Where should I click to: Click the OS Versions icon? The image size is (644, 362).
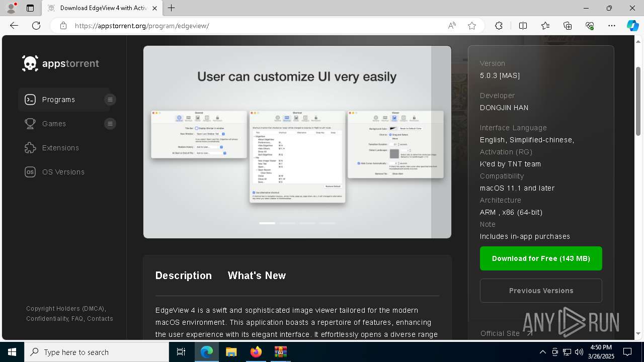pos(30,172)
